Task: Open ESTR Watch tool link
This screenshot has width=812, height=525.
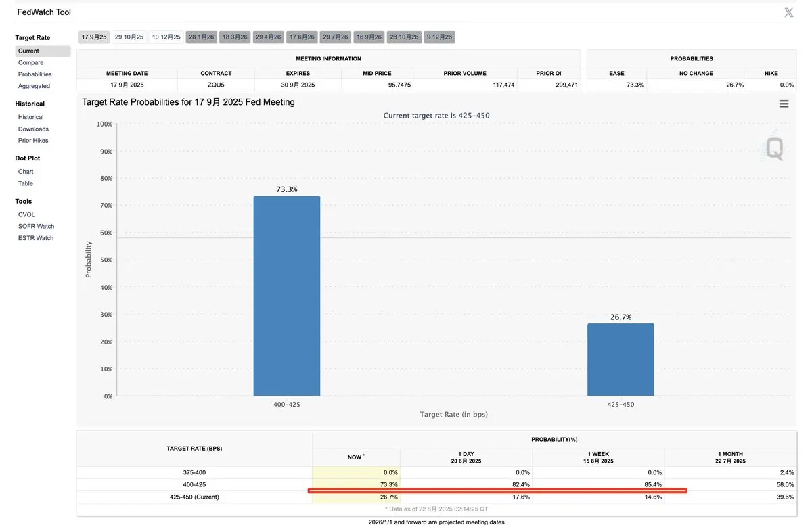Action: (36, 238)
